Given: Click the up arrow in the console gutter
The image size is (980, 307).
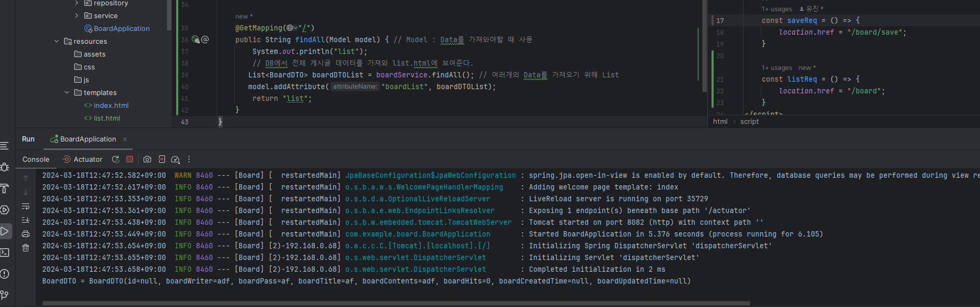Looking at the screenshot, I should (x=26, y=178).
